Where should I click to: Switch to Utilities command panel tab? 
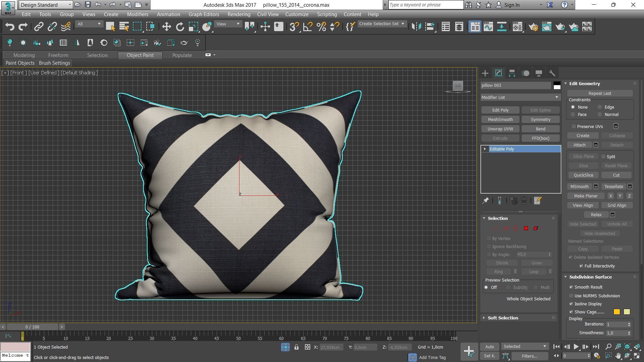552,73
